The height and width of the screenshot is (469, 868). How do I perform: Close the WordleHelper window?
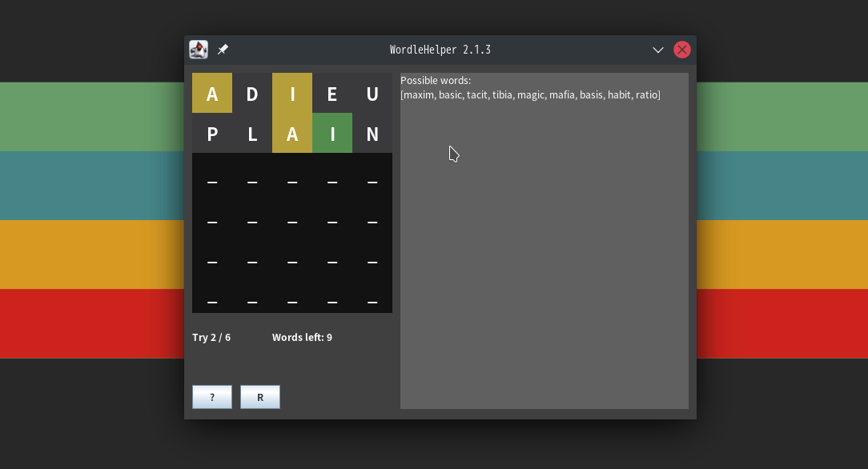tap(682, 50)
